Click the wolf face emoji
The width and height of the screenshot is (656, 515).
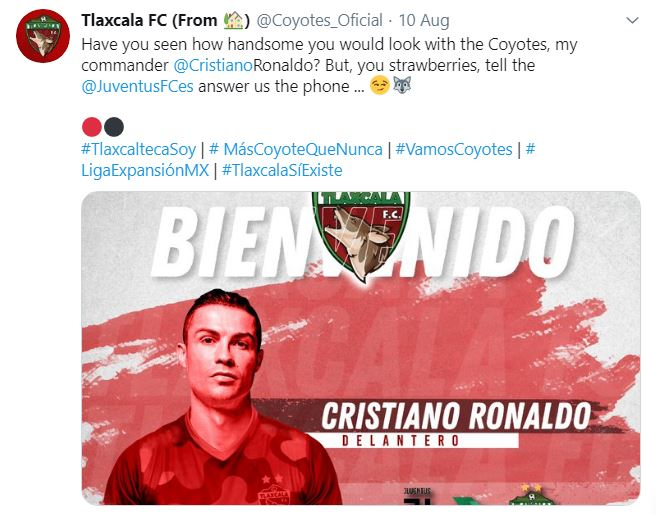pos(402,85)
